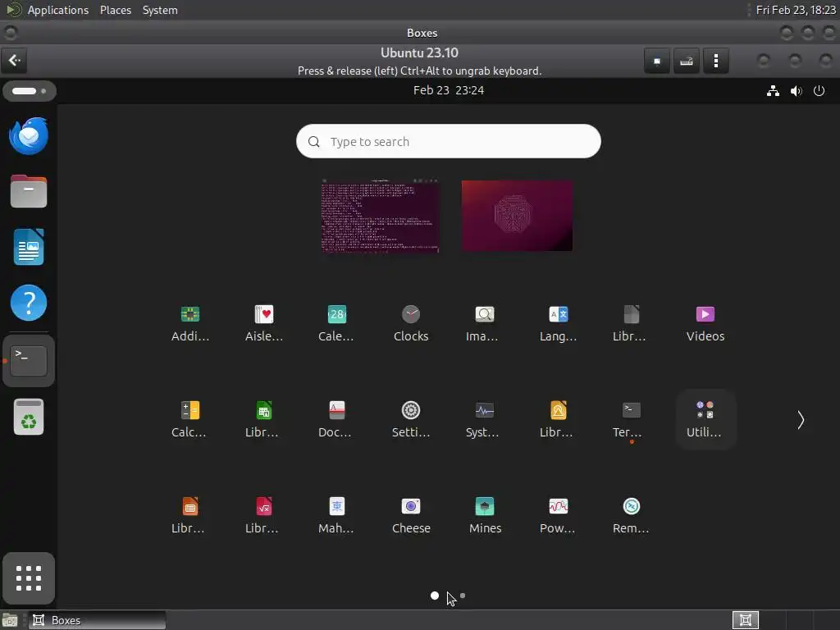The image size is (840, 630).
Task: Click show desktop icon in bottom panel
Action: (x=10, y=620)
